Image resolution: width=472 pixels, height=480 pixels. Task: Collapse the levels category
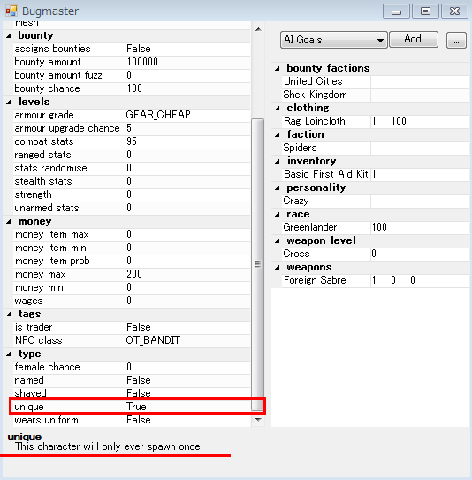[x=9, y=102]
